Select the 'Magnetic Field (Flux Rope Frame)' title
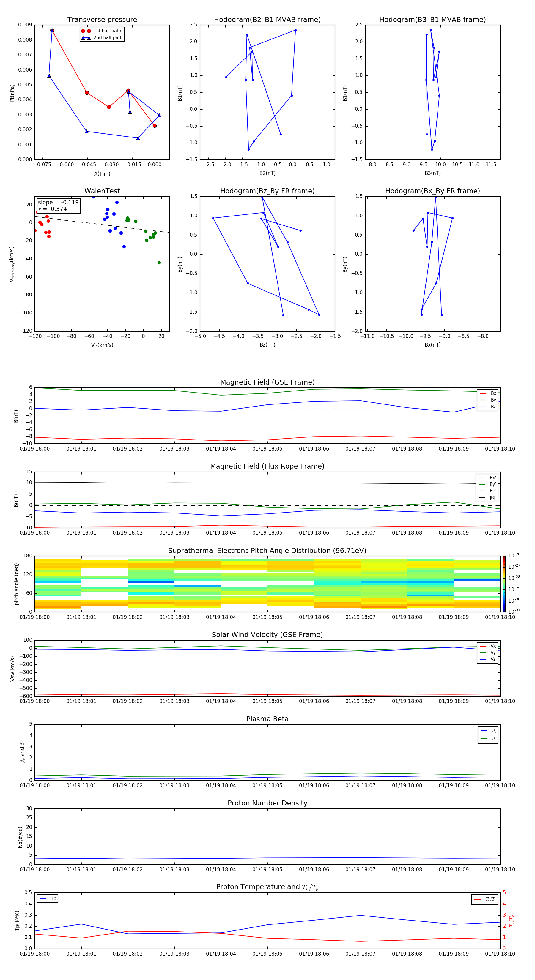The height and width of the screenshot is (980, 535). click(267, 467)
